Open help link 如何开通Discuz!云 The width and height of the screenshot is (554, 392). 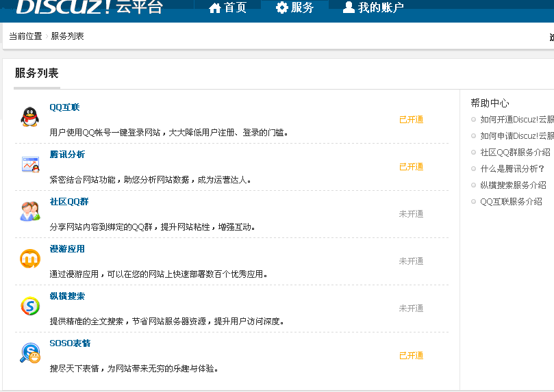517,120
